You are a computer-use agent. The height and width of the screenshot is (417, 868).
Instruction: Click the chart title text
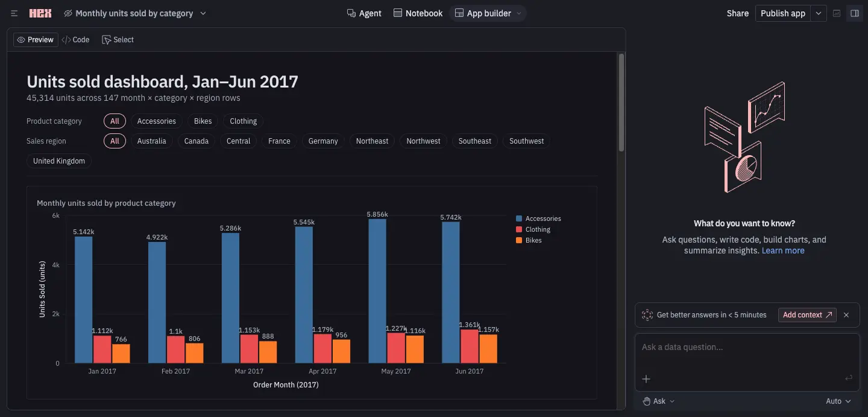(x=106, y=203)
